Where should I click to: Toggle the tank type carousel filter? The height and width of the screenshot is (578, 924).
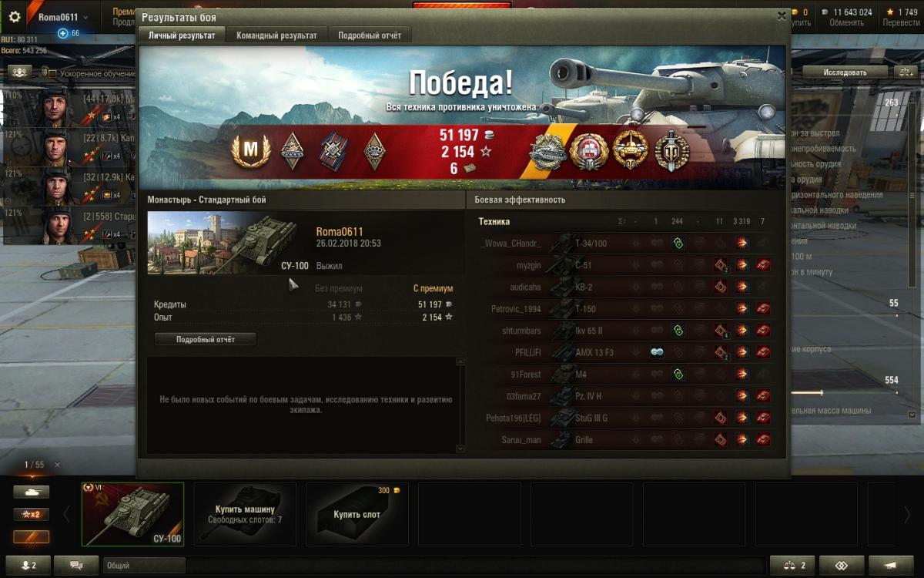(x=31, y=492)
